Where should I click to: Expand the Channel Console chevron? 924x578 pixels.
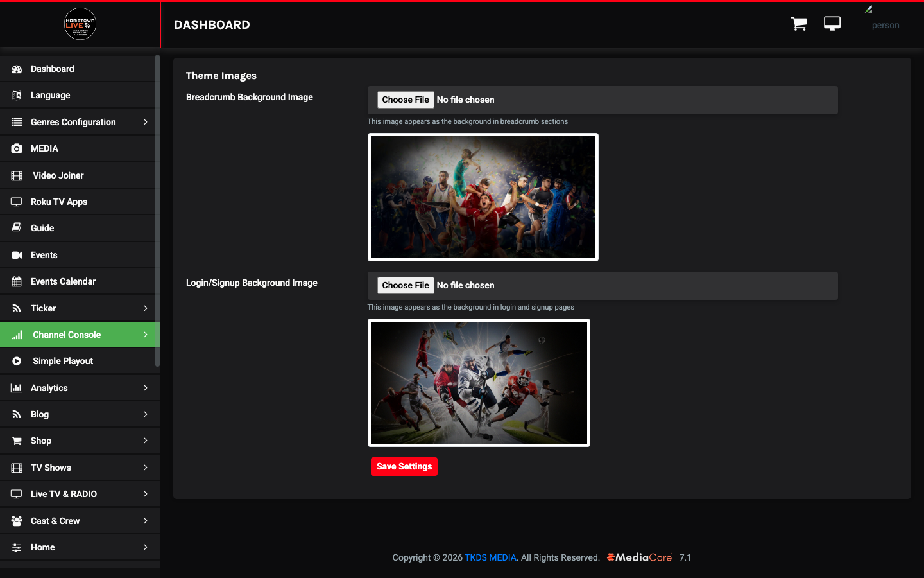146,335
